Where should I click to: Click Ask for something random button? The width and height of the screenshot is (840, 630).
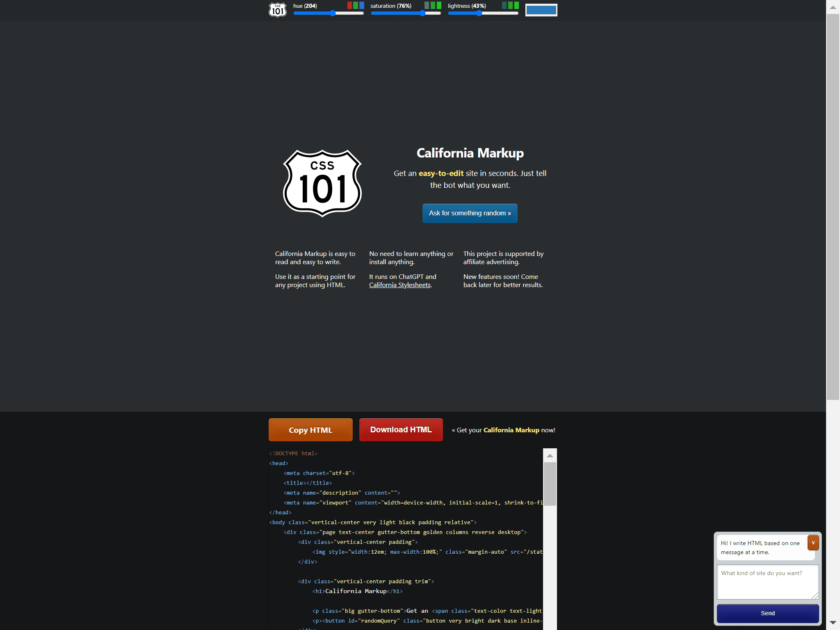click(470, 213)
